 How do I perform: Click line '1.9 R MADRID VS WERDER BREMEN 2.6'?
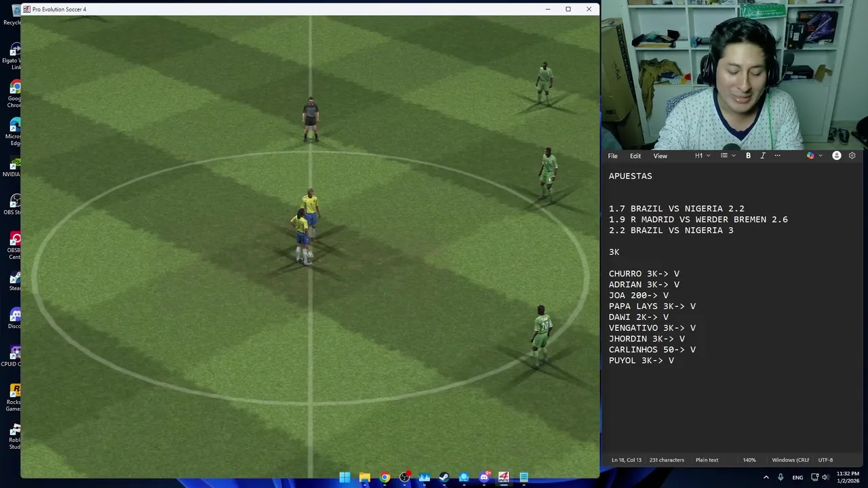click(x=698, y=220)
